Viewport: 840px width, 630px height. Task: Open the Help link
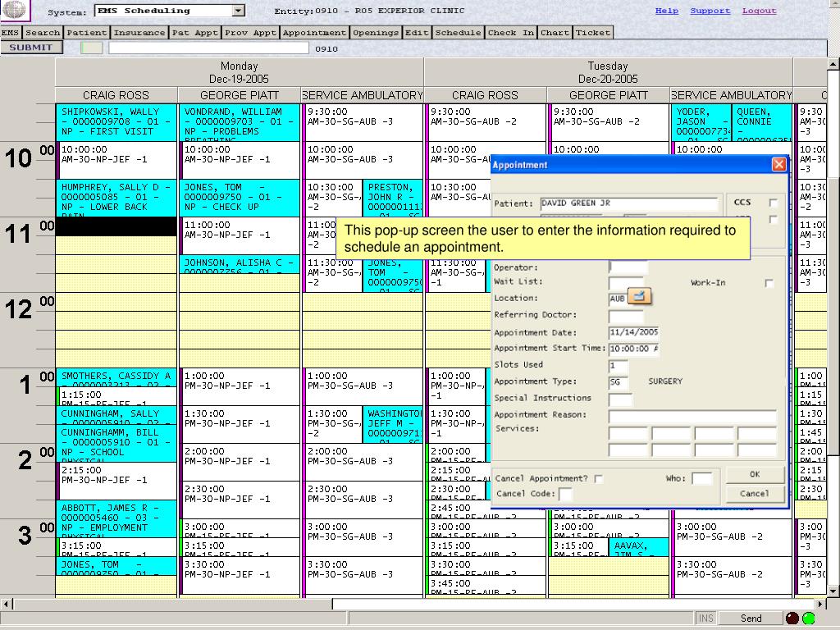(666, 11)
